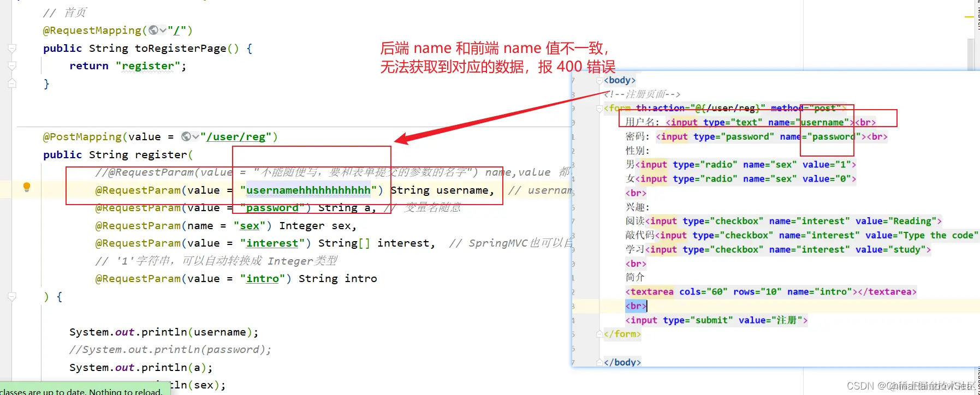Click the submit input tag with value="注册"
980x395 pixels.
coord(716,320)
